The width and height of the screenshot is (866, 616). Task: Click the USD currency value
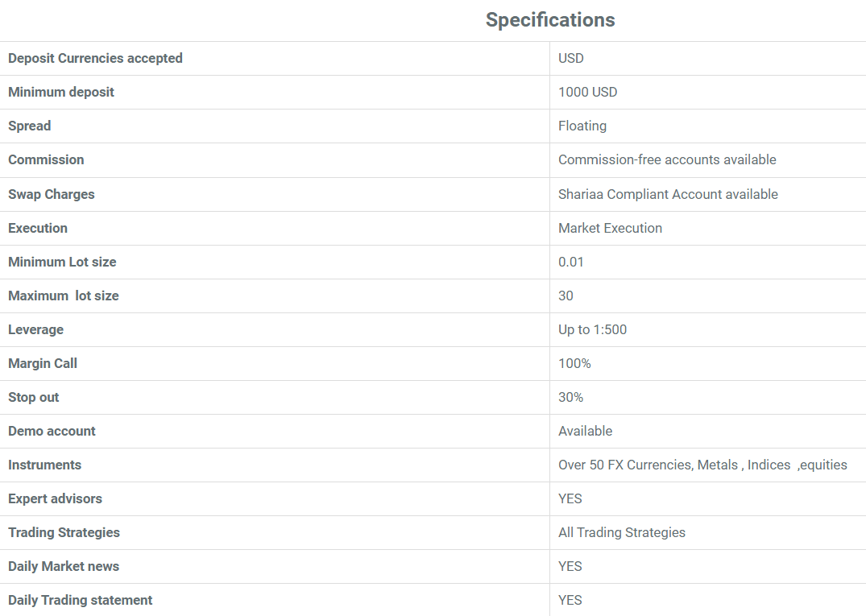(571, 59)
